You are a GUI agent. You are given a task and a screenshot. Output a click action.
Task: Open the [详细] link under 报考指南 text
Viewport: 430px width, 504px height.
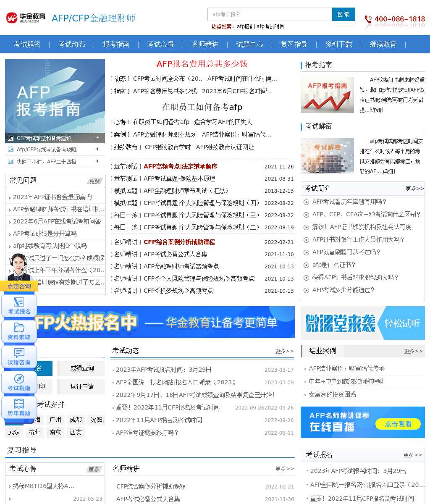click(x=376, y=110)
